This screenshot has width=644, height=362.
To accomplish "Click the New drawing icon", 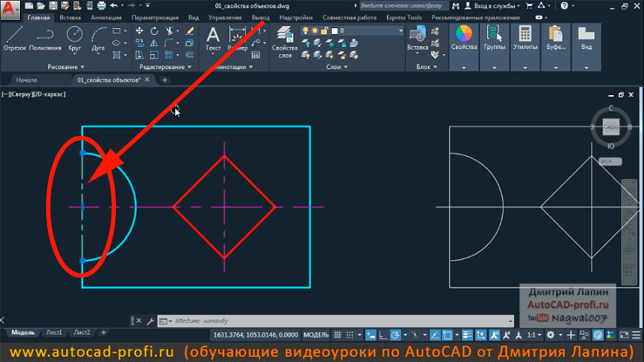I will pyautogui.click(x=29, y=6).
